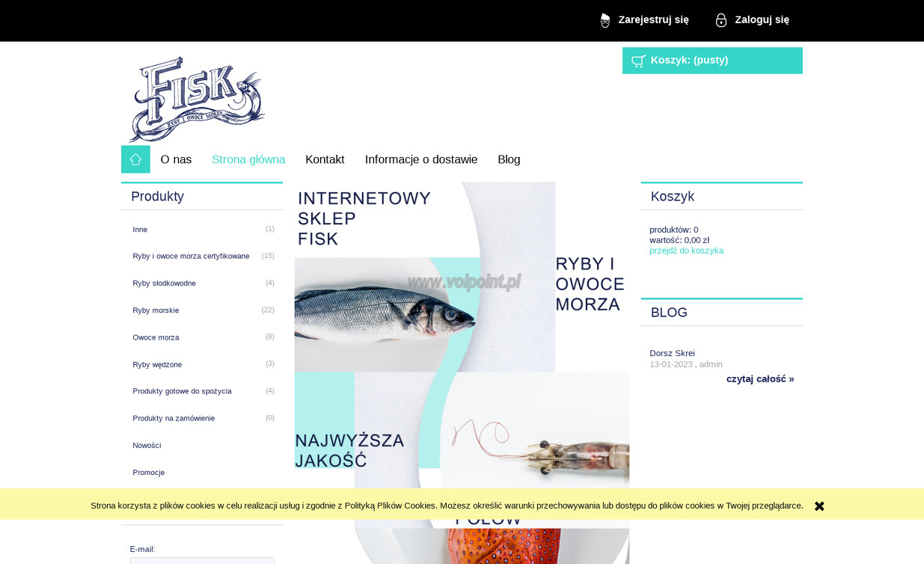Open the O nas menu item
Screen dimensions: 924x564
click(176, 159)
